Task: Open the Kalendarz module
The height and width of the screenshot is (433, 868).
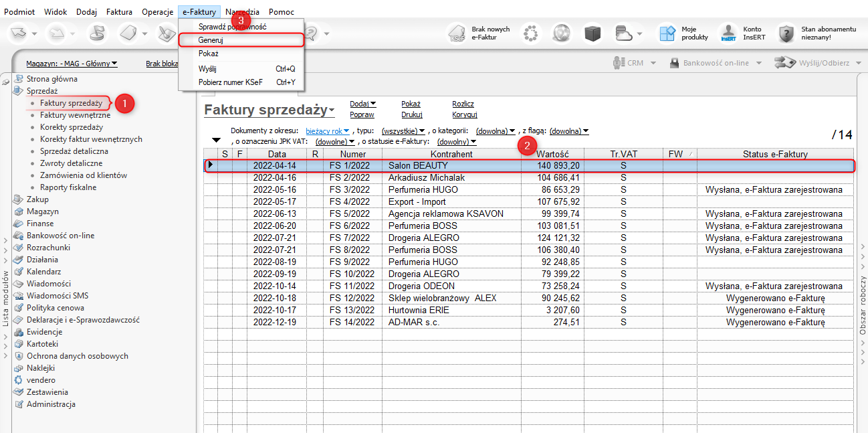Action: pos(43,272)
